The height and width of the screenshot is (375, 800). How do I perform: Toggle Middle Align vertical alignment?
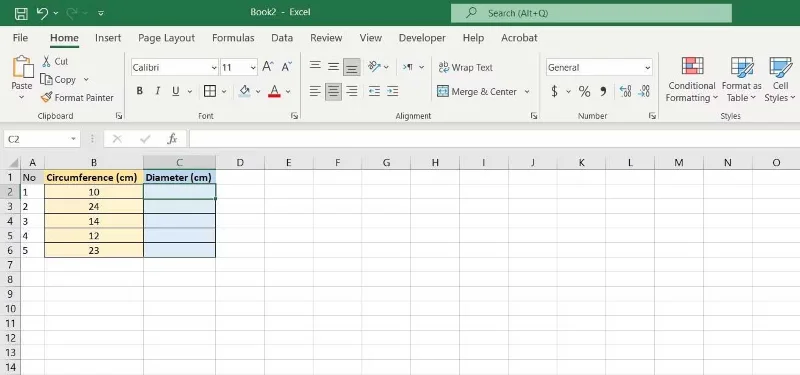pyautogui.click(x=333, y=66)
